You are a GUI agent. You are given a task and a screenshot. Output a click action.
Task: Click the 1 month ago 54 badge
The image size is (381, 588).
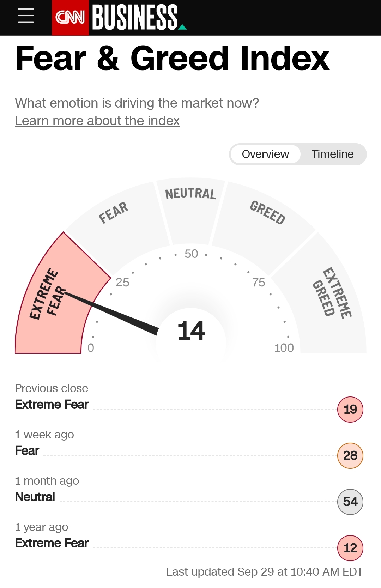[x=350, y=502]
